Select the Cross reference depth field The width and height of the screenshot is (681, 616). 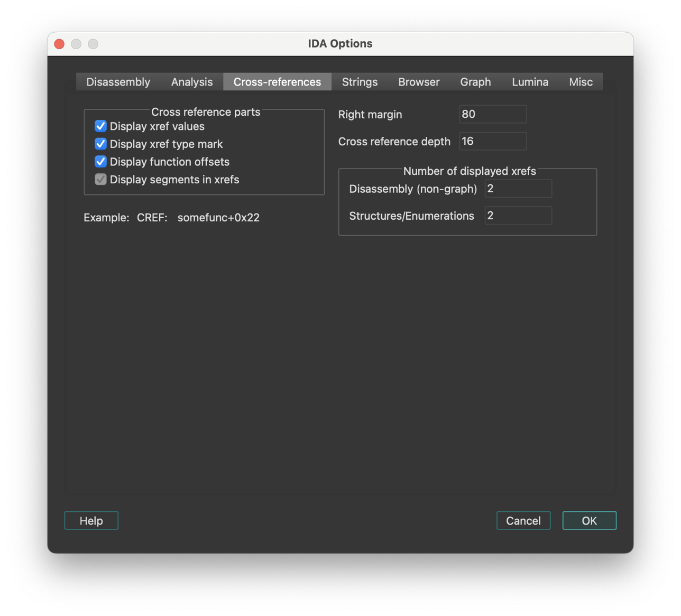pyautogui.click(x=492, y=141)
